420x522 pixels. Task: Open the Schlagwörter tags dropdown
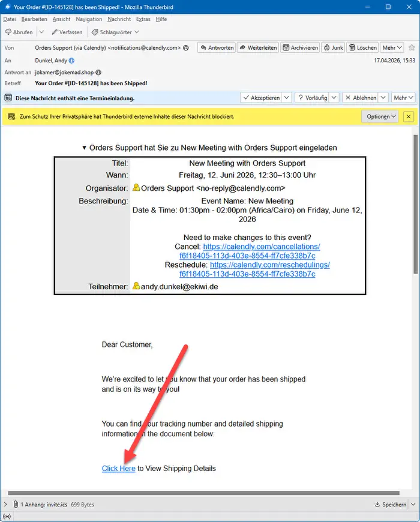(x=115, y=32)
